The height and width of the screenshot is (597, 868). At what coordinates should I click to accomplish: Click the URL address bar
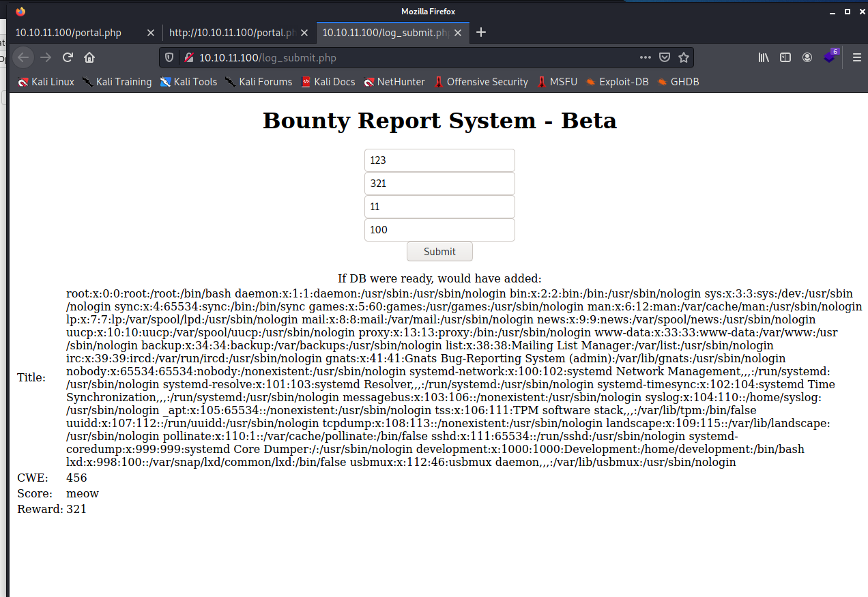pyautogui.click(x=409, y=58)
